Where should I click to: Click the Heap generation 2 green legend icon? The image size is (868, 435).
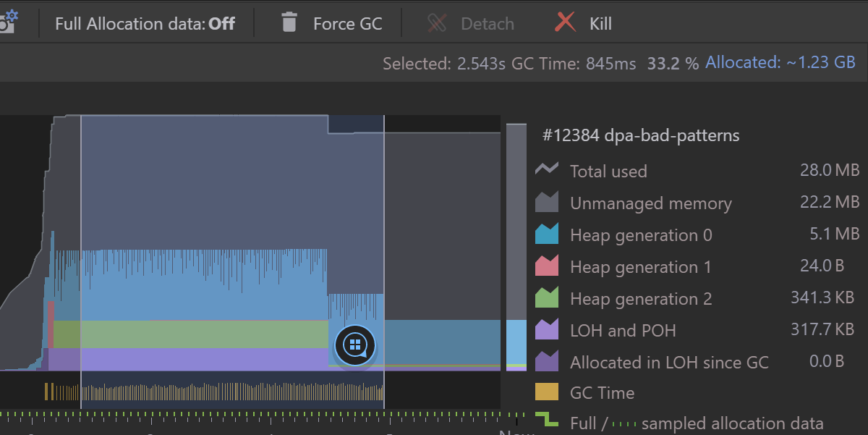pos(547,297)
